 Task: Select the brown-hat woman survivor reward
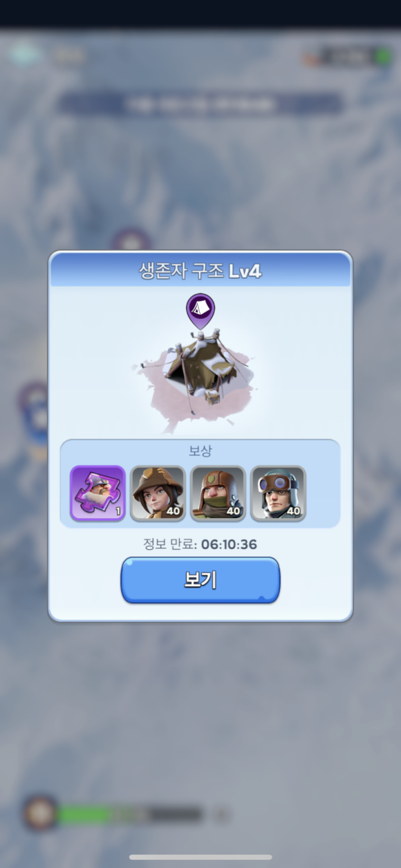[158, 493]
